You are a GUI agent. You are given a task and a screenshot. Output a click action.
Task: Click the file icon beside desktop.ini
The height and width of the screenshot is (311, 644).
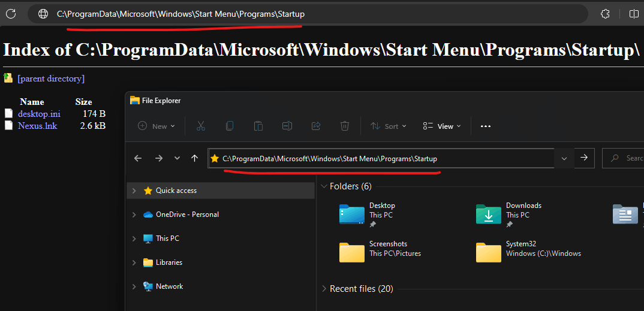8,113
